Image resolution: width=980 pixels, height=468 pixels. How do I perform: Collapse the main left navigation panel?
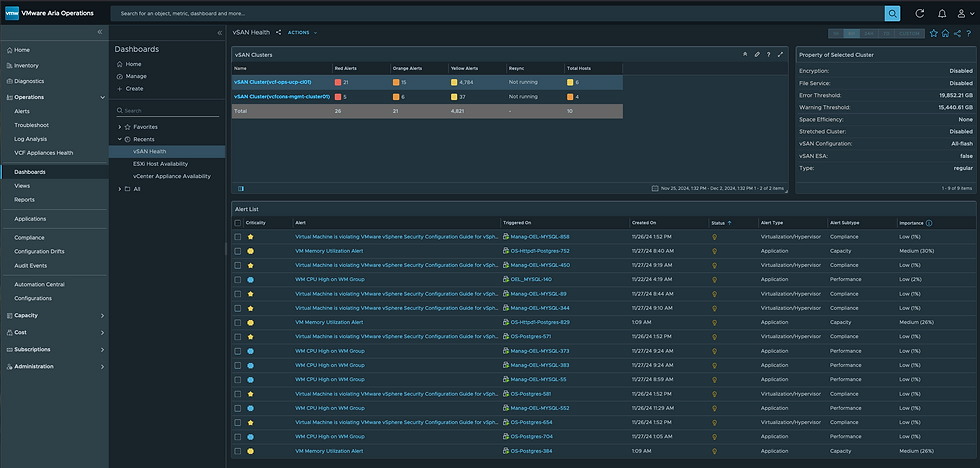(100, 32)
